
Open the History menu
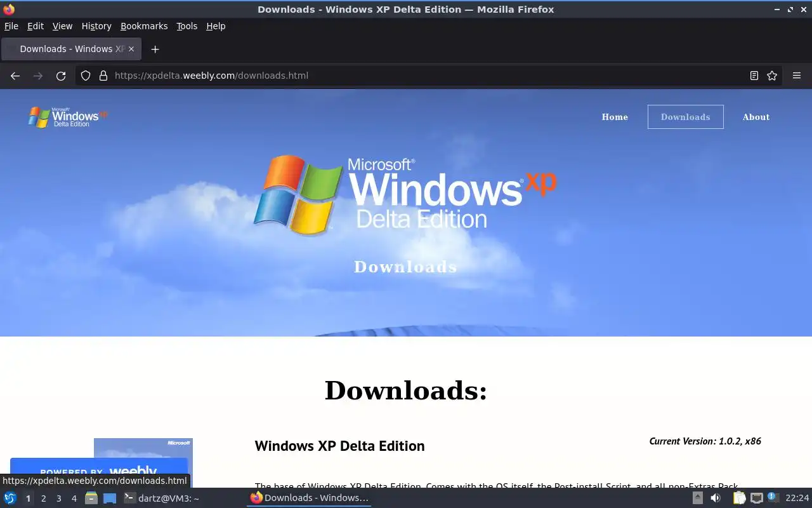tap(96, 26)
